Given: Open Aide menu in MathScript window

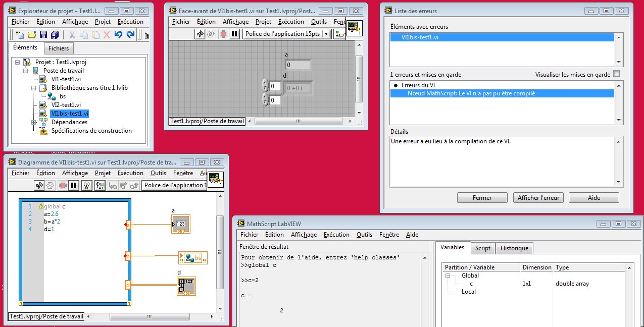Looking at the screenshot, I should click(412, 235).
